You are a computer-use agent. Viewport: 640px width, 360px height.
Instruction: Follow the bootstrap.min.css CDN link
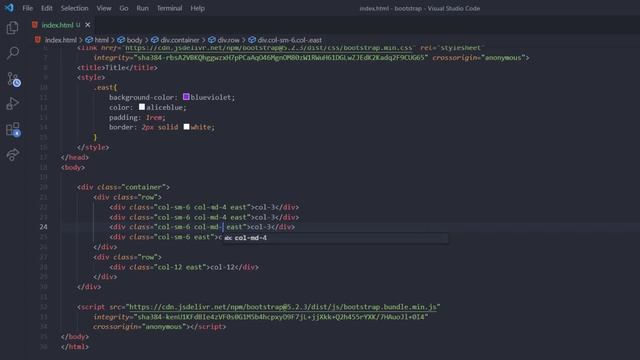(269, 48)
